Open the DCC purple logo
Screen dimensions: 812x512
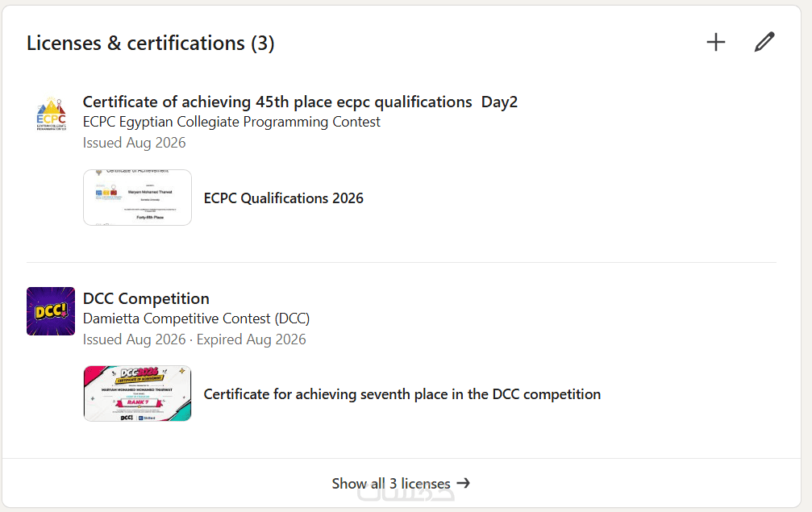click(51, 311)
